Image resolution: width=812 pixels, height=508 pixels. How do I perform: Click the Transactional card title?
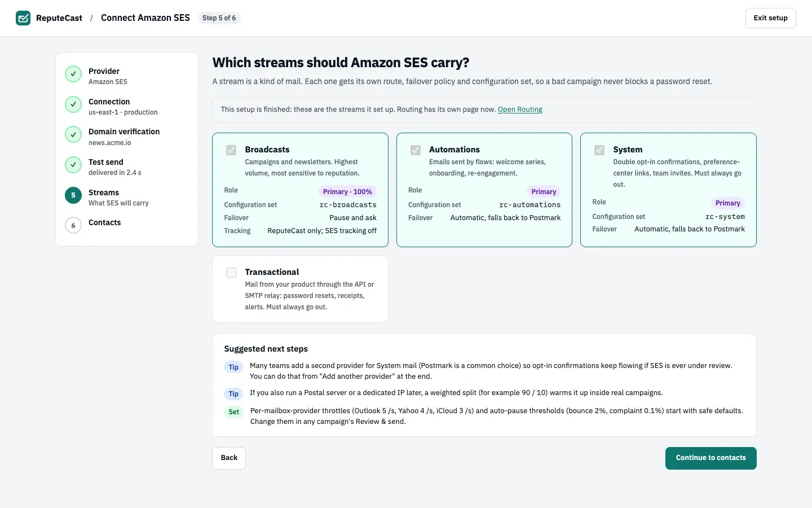pos(272,272)
